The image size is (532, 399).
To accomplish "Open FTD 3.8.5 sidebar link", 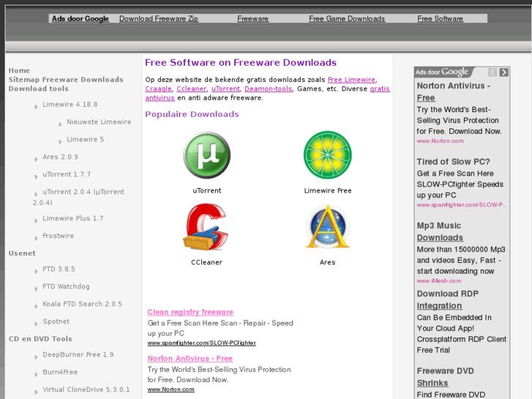I will pyautogui.click(x=59, y=269).
